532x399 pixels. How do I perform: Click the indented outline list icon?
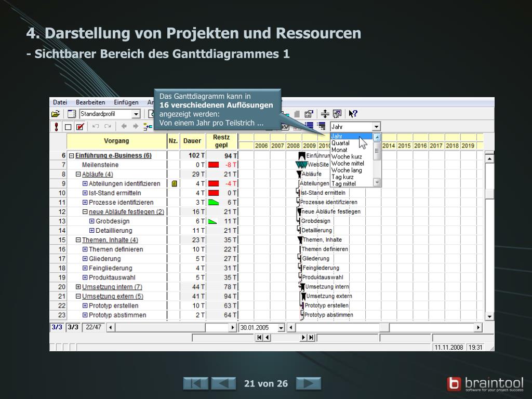(x=321, y=126)
